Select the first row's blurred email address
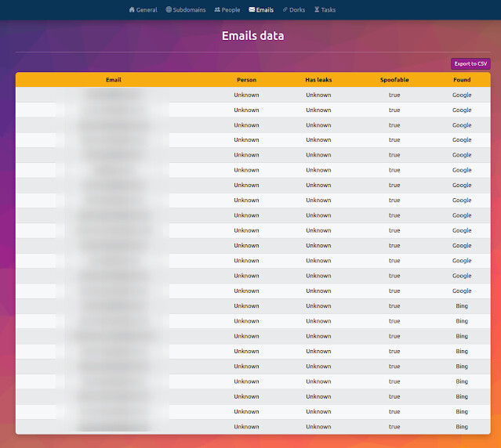This screenshot has width=501, height=448. (x=114, y=95)
